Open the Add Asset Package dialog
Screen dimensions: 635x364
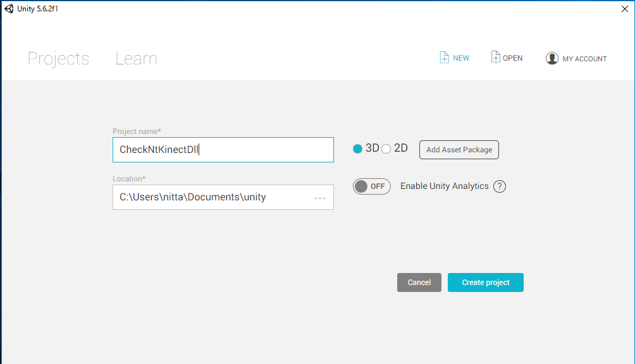[x=459, y=150]
